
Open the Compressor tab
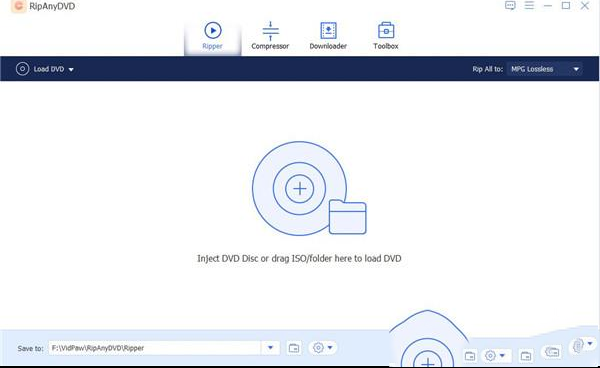270,36
